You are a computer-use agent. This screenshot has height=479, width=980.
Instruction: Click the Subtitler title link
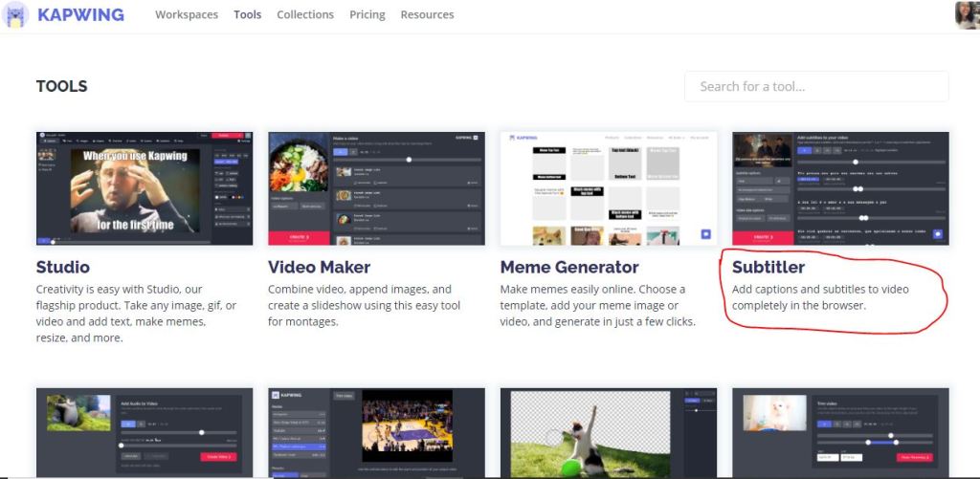(768, 267)
